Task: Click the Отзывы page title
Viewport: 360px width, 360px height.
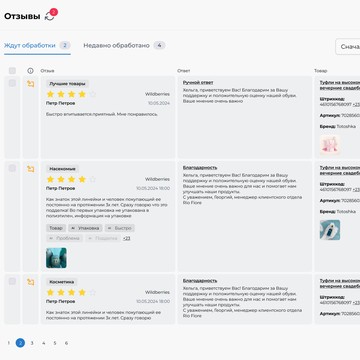Action: tap(22, 16)
